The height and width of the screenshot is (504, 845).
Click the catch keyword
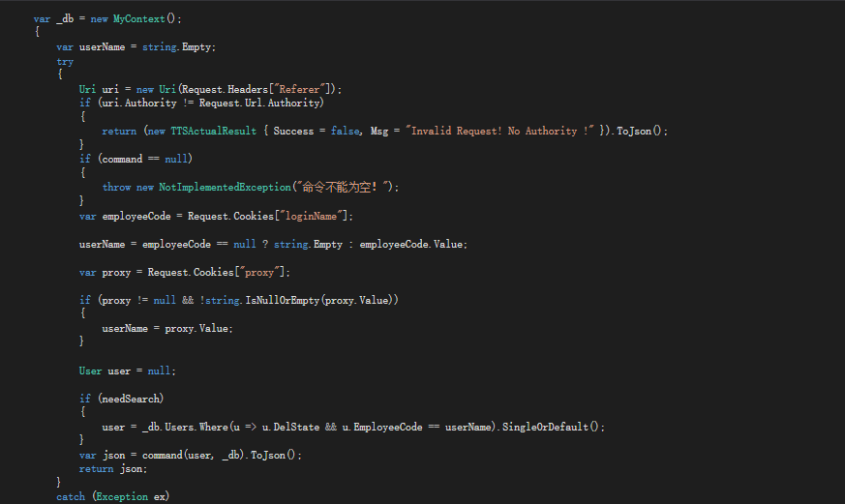tap(71, 496)
